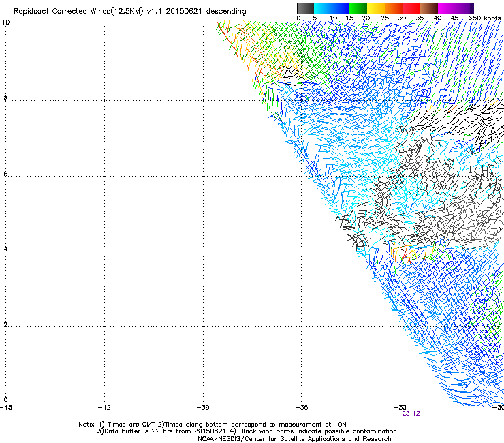This screenshot has width=504, height=443.
Task: Click the latitude 2 axis label
Action: coord(5,325)
